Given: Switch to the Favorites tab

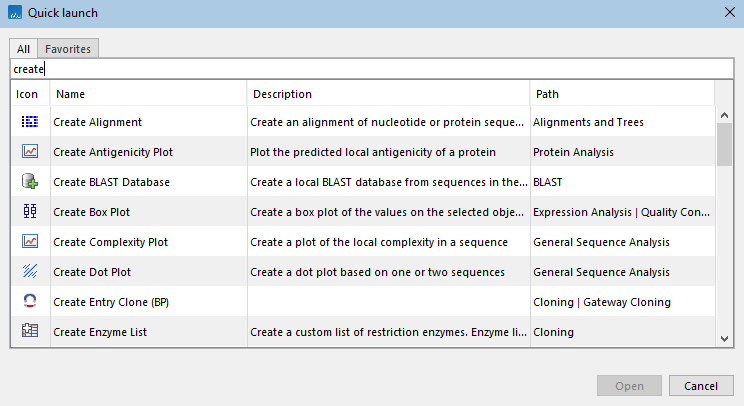Looking at the screenshot, I should [x=68, y=49].
